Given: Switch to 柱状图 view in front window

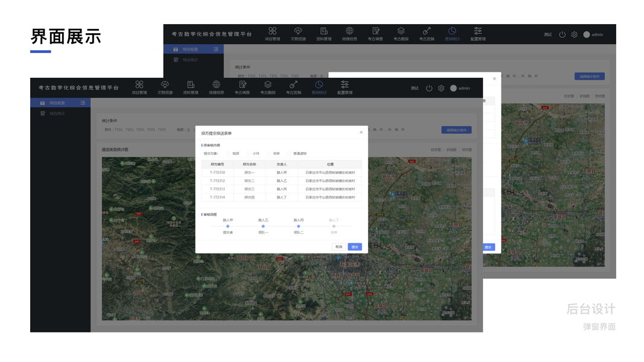Looking at the screenshot, I should pos(435,150).
